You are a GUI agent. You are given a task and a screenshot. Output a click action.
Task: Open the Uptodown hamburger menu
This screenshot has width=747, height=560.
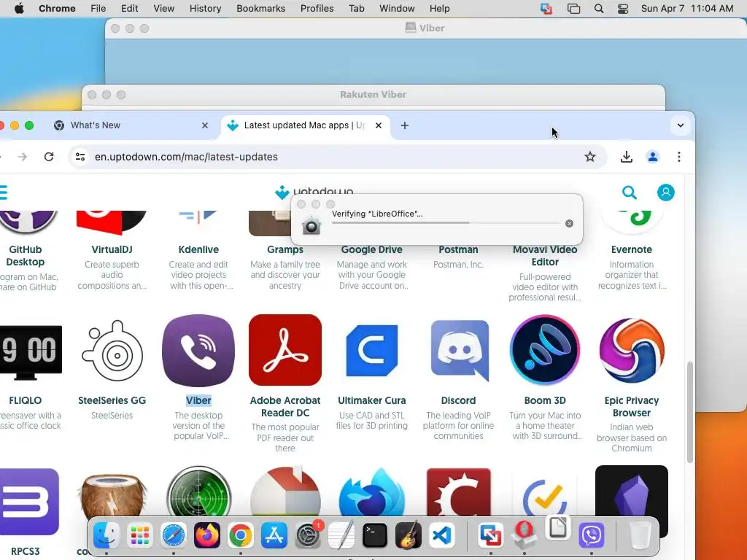(x=4, y=192)
